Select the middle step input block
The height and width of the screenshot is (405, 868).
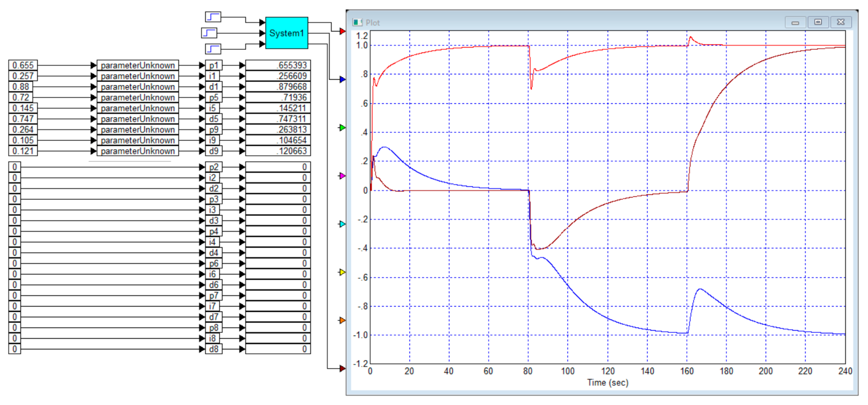209,33
